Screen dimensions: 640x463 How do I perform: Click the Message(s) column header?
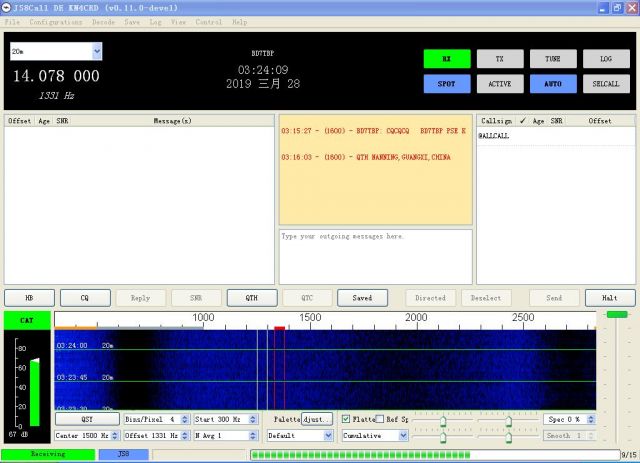click(x=172, y=121)
